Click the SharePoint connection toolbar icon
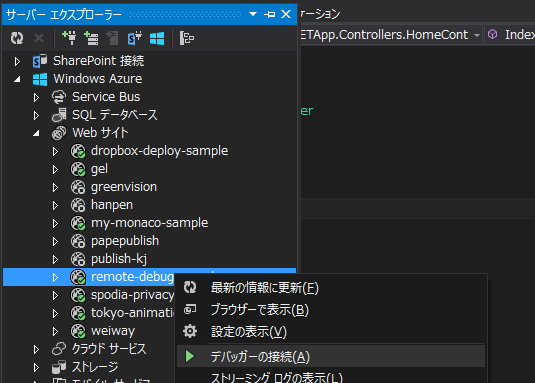535x383 pixels. click(135, 38)
